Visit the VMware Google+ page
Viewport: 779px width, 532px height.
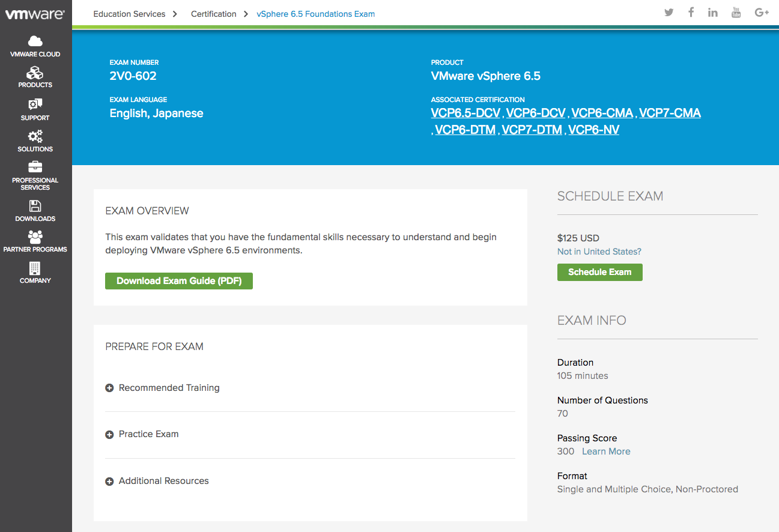point(762,13)
